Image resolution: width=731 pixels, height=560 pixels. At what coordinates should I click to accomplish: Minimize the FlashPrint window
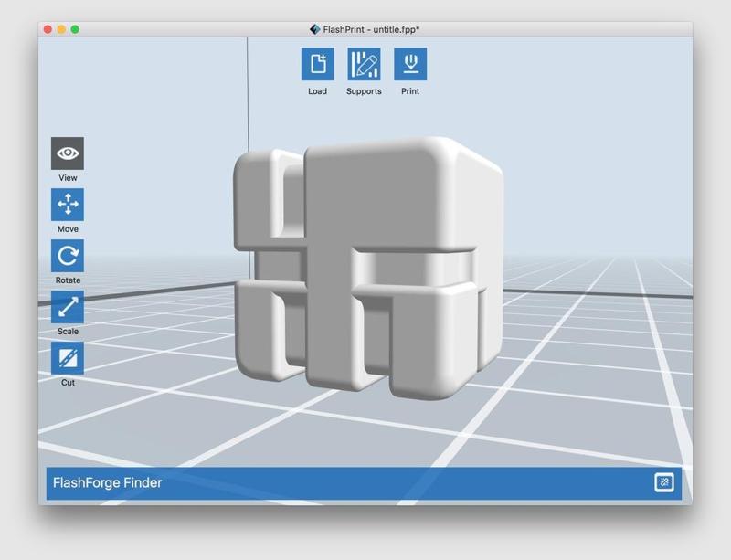(x=61, y=29)
